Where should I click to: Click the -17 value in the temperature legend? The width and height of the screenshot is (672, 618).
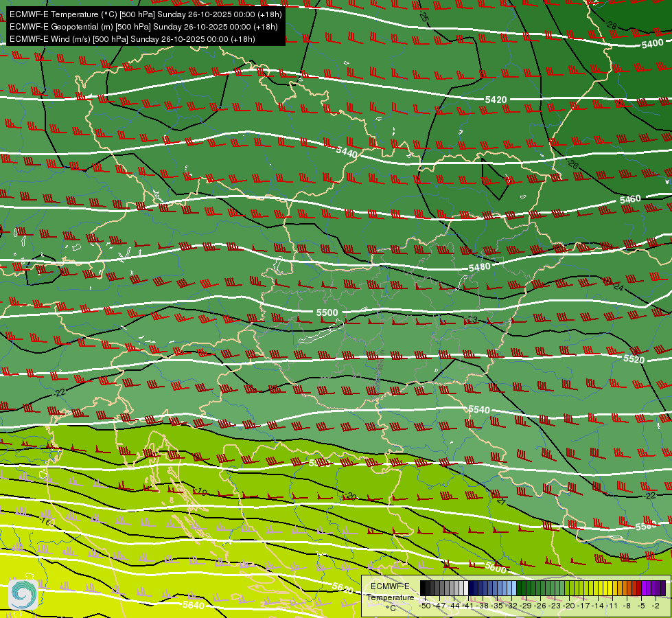click(x=583, y=606)
